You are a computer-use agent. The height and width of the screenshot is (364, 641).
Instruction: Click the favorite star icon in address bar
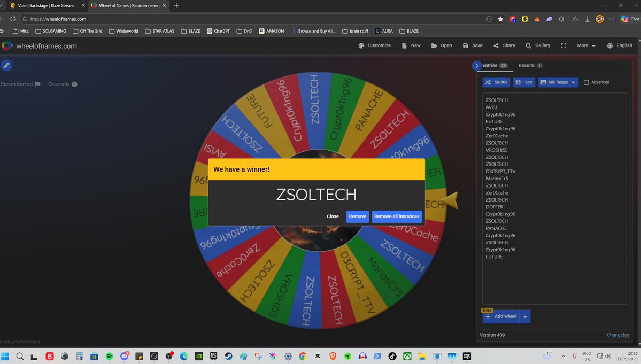pos(500,19)
